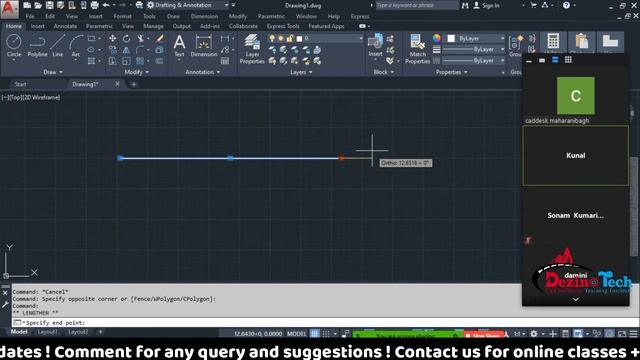This screenshot has width=640, height=360.
Task: Select the Line tool
Action: [x=58, y=45]
